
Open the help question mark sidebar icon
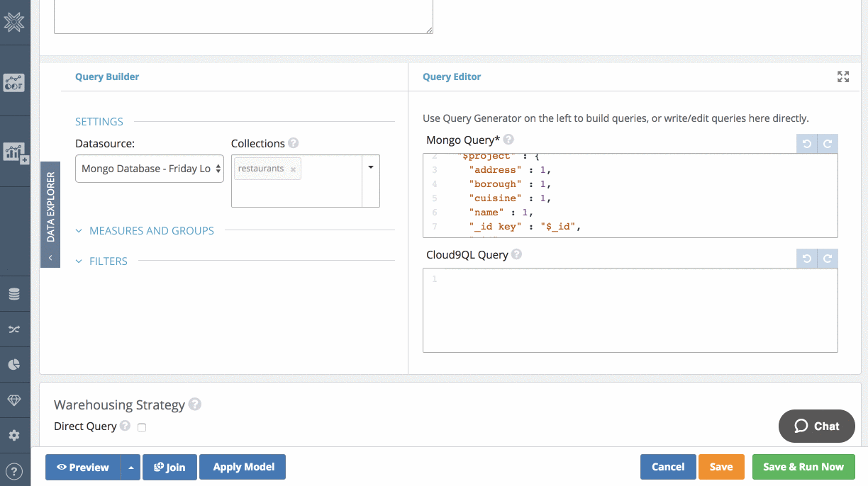click(x=14, y=470)
